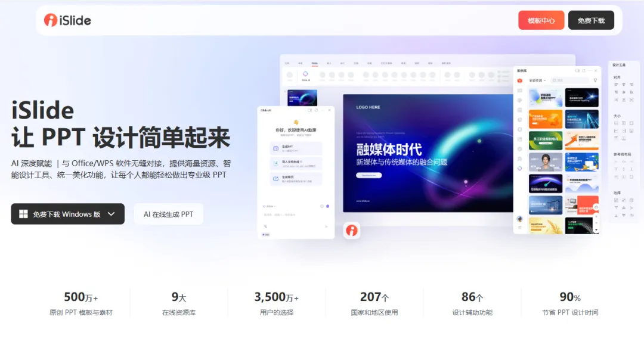Open the hamburger menu below the avatar
The image size is (644, 345).
pyautogui.click(x=519, y=227)
